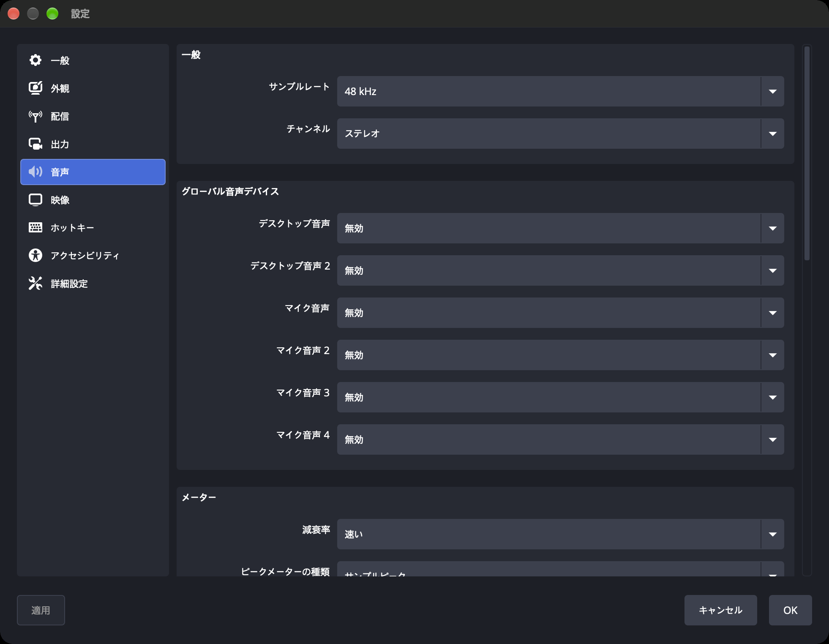
Task: Click the チャンネル label text
Action: coord(308,129)
